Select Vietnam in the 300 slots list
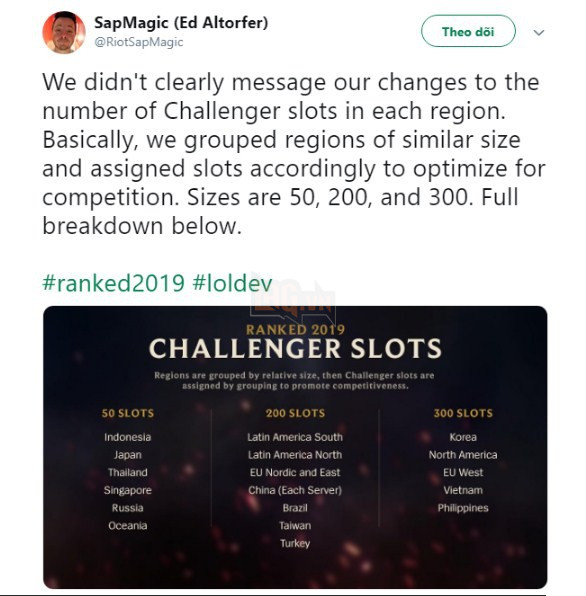Image resolution: width=586 pixels, height=596 pixels. point(463,490)
